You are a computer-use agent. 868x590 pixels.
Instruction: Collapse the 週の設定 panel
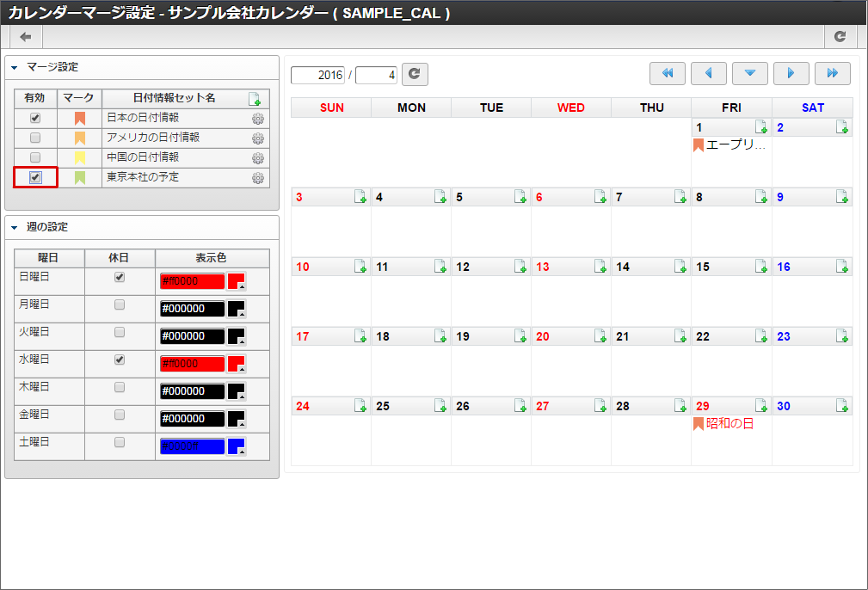[x=15, y=228]
